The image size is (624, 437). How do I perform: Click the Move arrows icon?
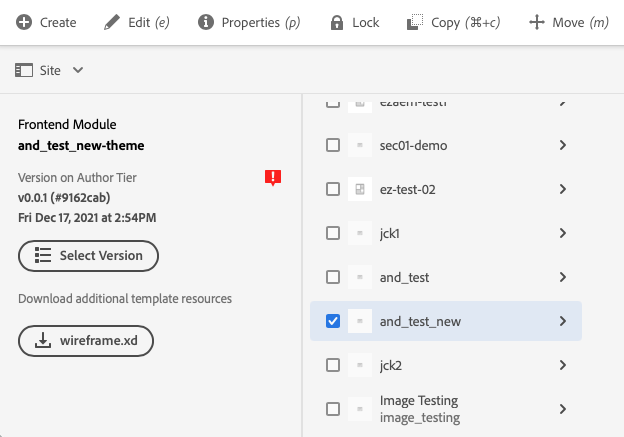[x=537, y=22]
